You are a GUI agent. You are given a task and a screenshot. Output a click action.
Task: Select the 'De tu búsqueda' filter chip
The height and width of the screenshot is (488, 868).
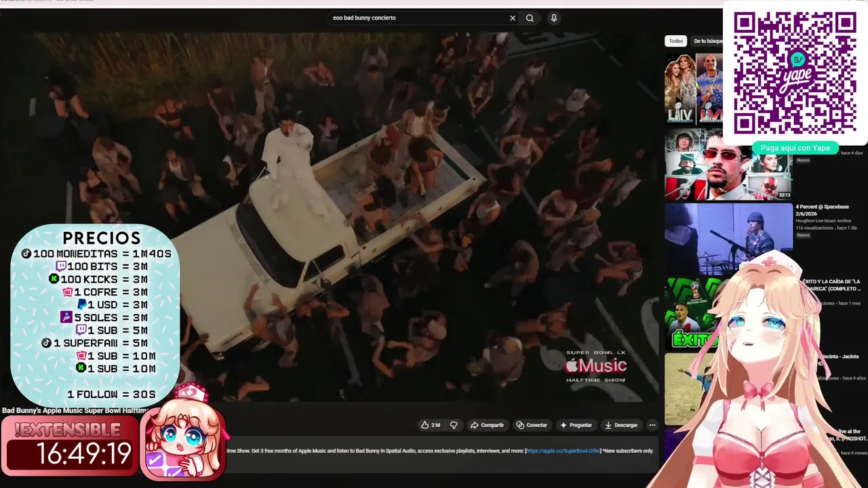point(707,41)
